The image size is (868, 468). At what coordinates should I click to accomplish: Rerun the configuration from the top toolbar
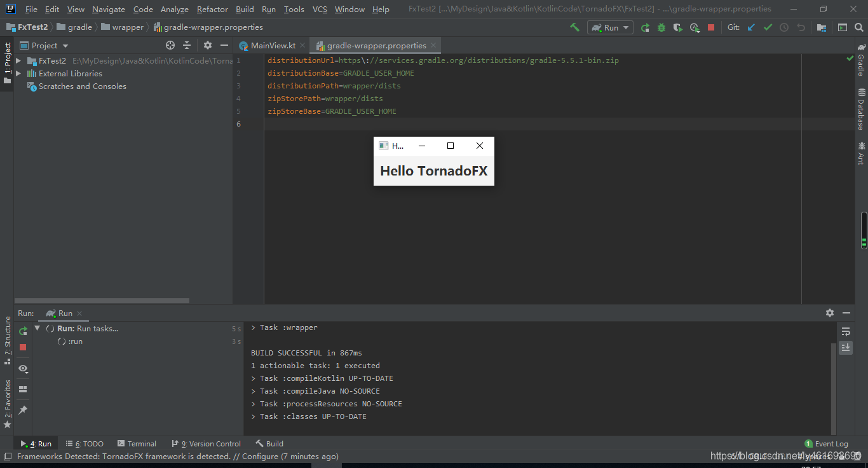point(645,27)
